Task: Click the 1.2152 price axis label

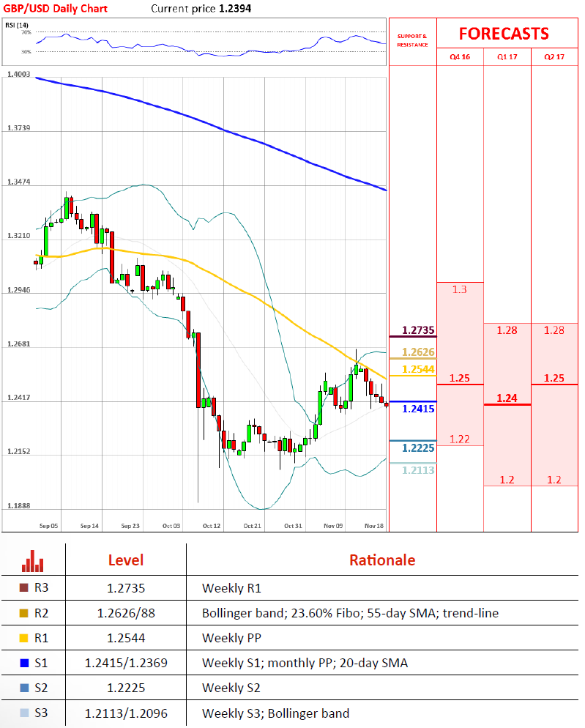Action: (x=18, y=451)
